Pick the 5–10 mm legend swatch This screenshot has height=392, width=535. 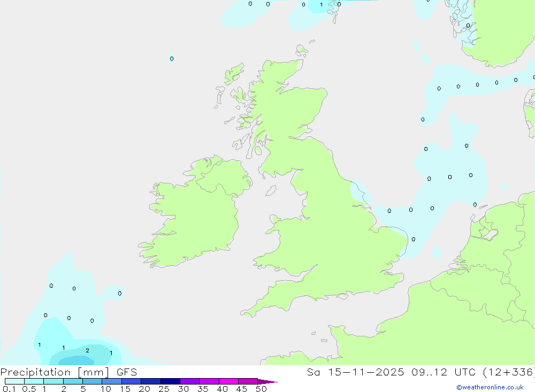(x=93, y=381)
